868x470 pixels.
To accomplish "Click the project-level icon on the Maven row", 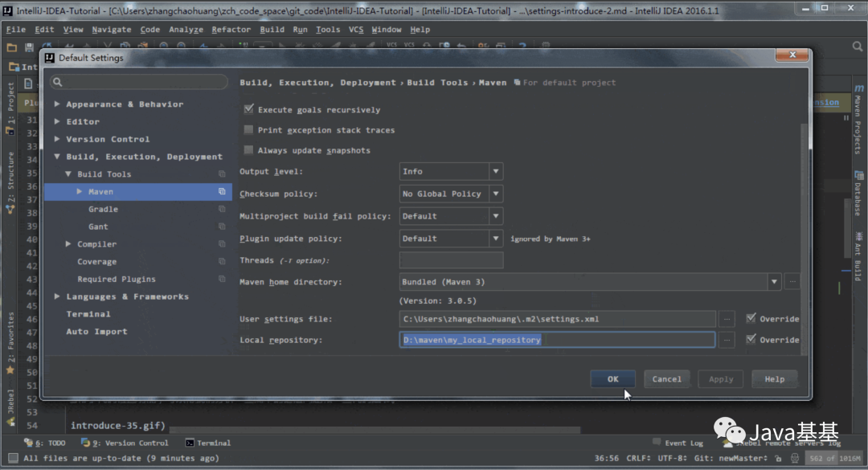I will click(x=222, y=191).
